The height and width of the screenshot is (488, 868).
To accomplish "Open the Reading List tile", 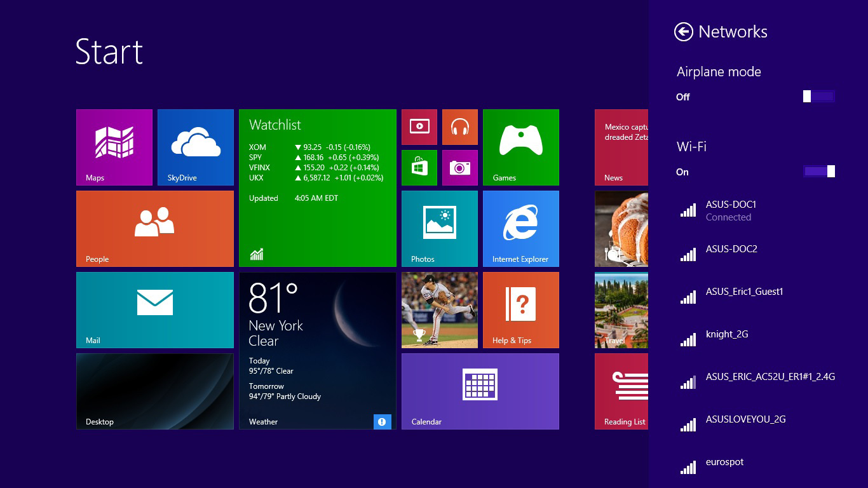I will [x=621, y=391].
